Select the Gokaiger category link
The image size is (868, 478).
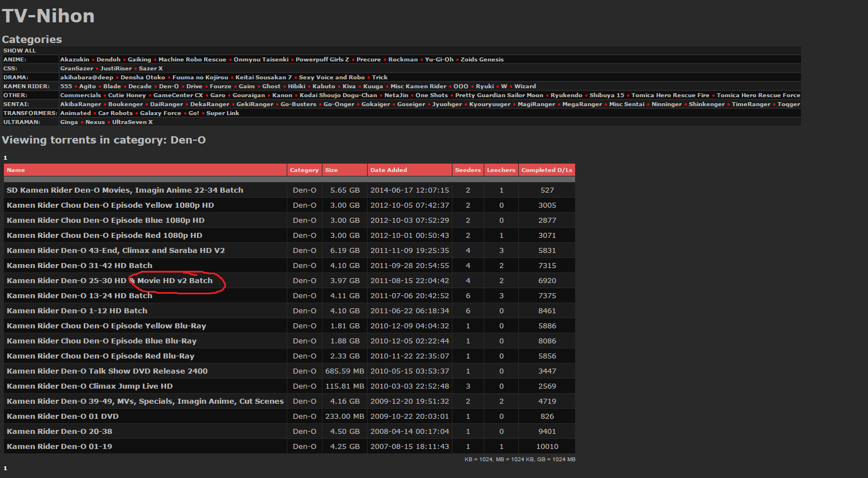point(375,104)
